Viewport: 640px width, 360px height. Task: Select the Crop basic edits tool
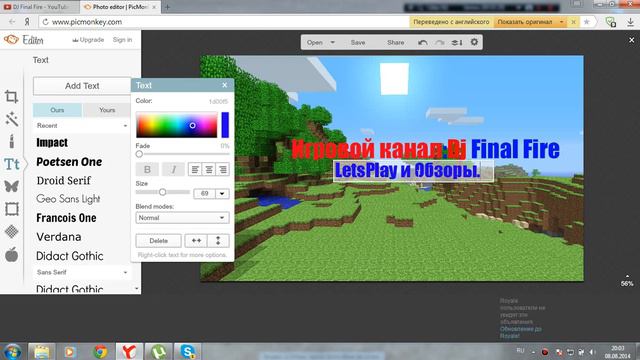pyautogui.click(x=11, y=97)
